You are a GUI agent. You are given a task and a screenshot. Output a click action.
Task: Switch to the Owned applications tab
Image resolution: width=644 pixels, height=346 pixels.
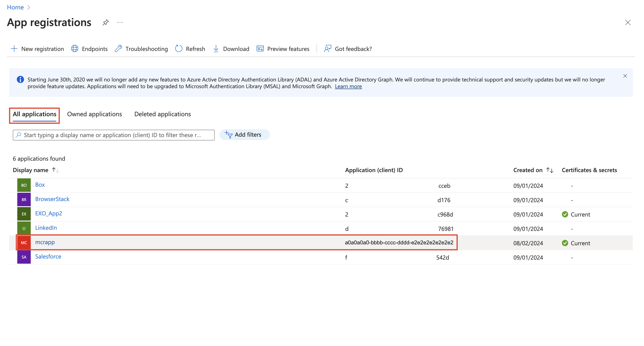[94, 114]
